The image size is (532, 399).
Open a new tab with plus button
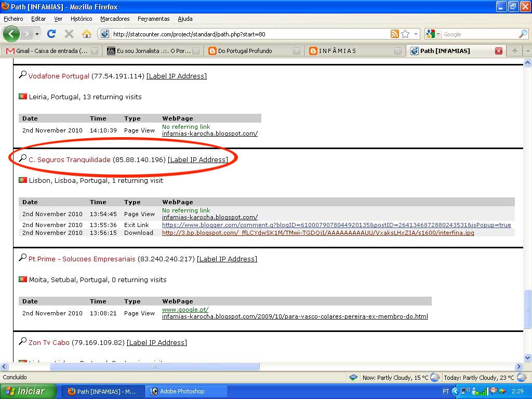pyautogui.click(x=515, y=51)
